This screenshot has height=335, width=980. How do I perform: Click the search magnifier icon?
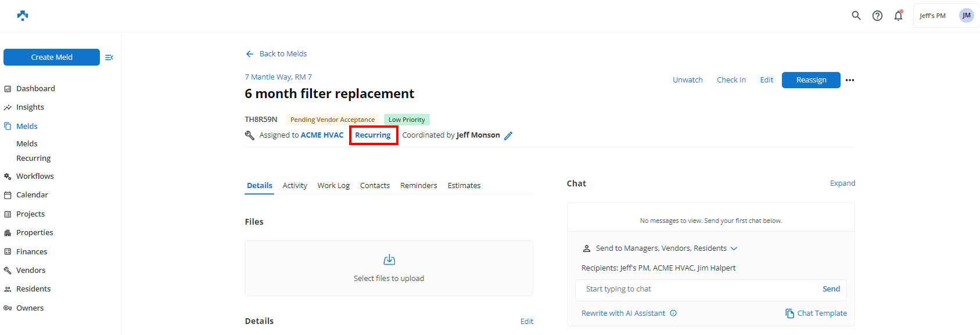point(856,16)
